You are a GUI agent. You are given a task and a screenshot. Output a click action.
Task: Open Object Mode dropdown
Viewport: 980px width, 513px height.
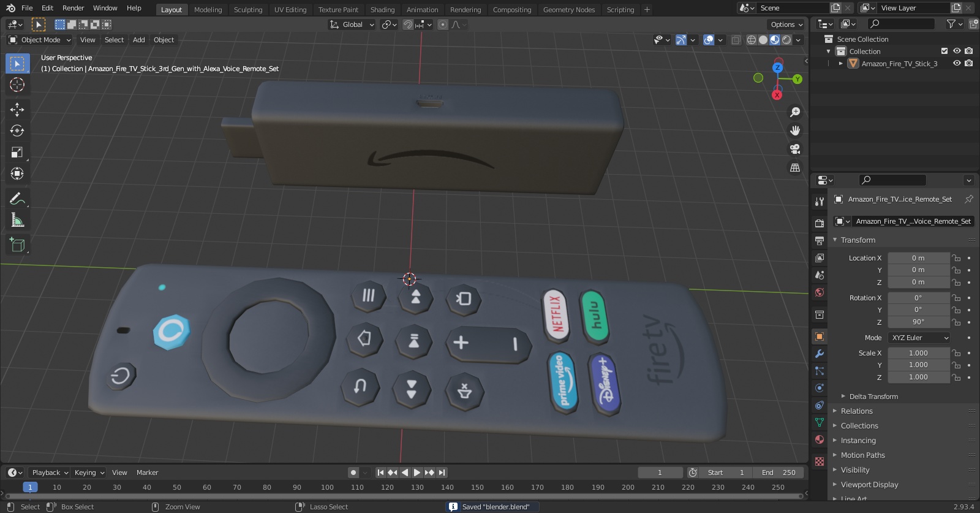(x=40, y=40)
